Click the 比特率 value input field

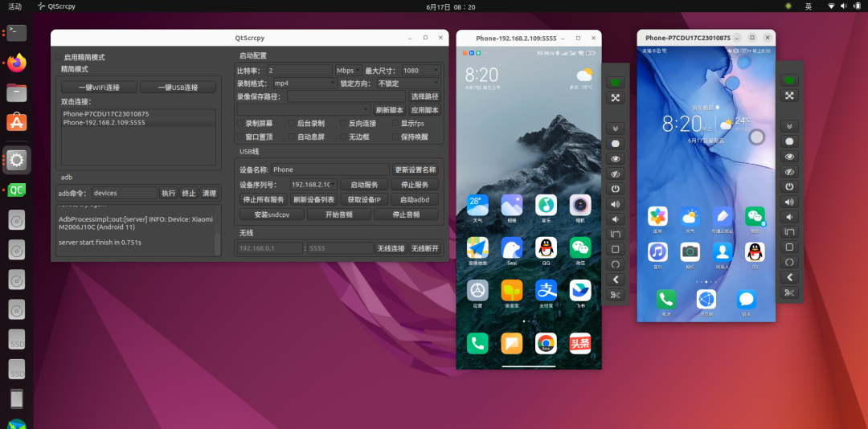(x=300, y=71)
